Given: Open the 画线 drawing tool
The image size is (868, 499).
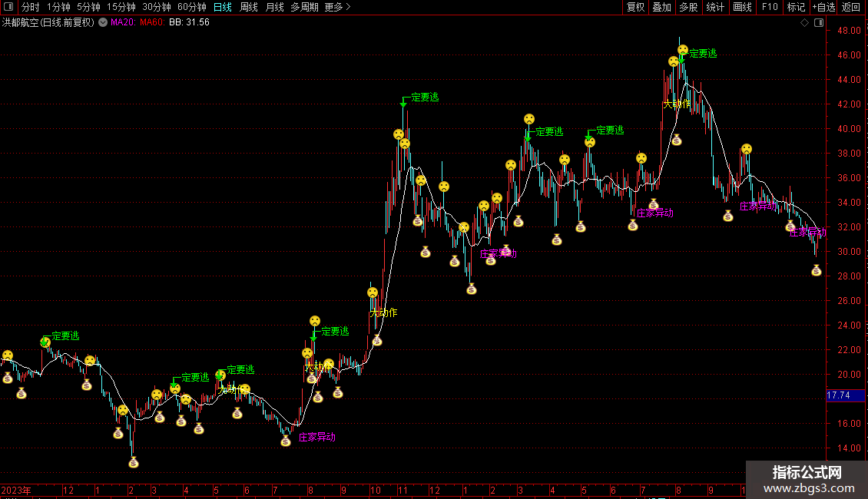Looking at the screenshot, I should pyautogui.click(x=742, y=7).
